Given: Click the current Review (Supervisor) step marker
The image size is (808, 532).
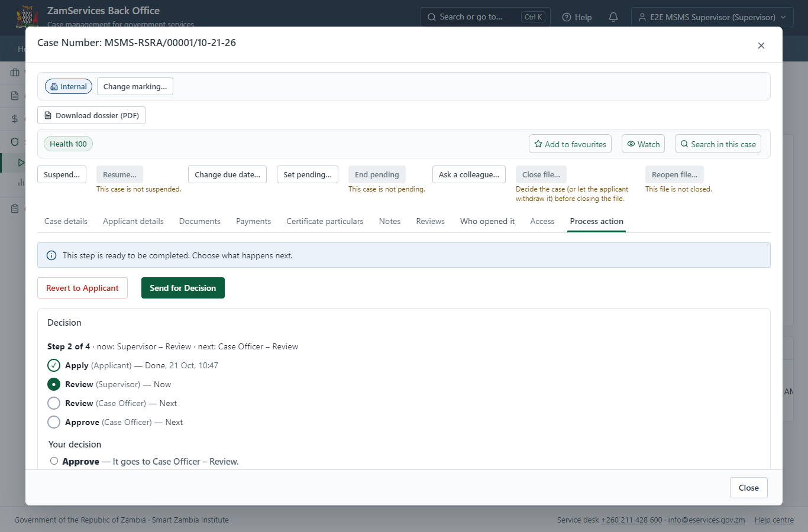Looking at the screenshot, I should click(x=54, y=384).
